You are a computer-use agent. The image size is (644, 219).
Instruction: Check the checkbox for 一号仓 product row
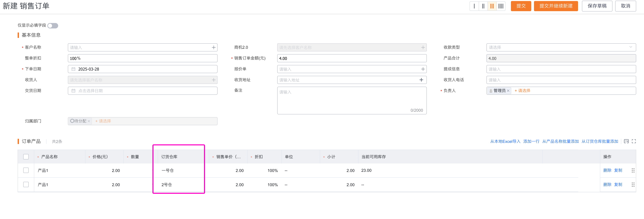click(26, 170)
